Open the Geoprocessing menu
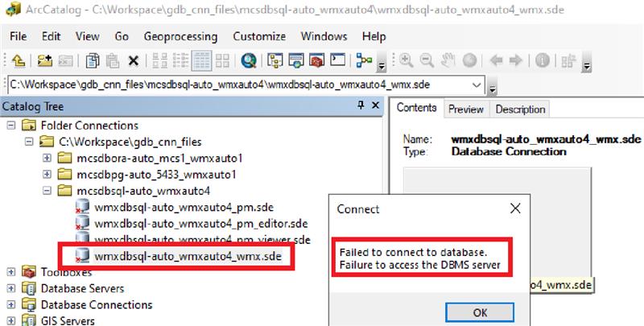This screenshot has width=644, height=326. tap(180, 37)
